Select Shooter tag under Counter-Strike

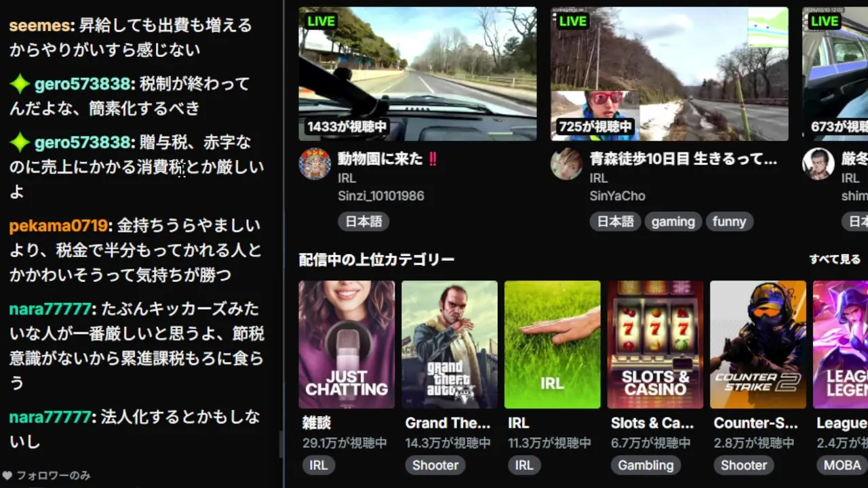tap(744, 465)
